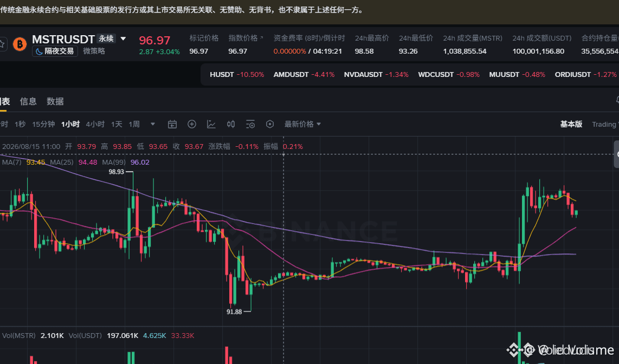Click the 微策略 company name label
Image resolution: width=619 pixels, height=364 pixels.
pos(94,51)
